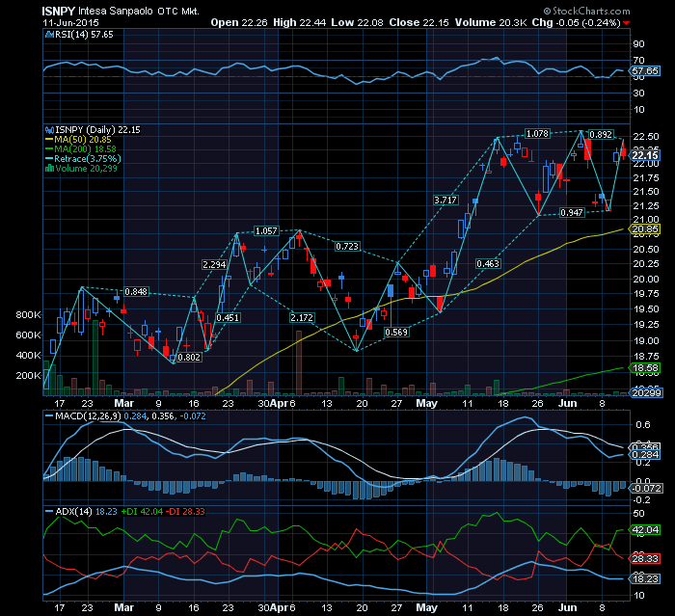Click the blue 18.23 tag on ADX axis
Image resolution: width=675 pixels, height=616 pixels.
coord(644,579)
